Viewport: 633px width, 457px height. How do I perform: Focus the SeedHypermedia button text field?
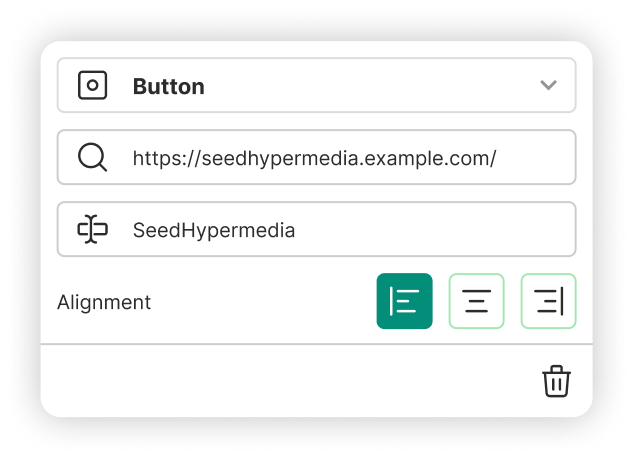pos(214,230)
